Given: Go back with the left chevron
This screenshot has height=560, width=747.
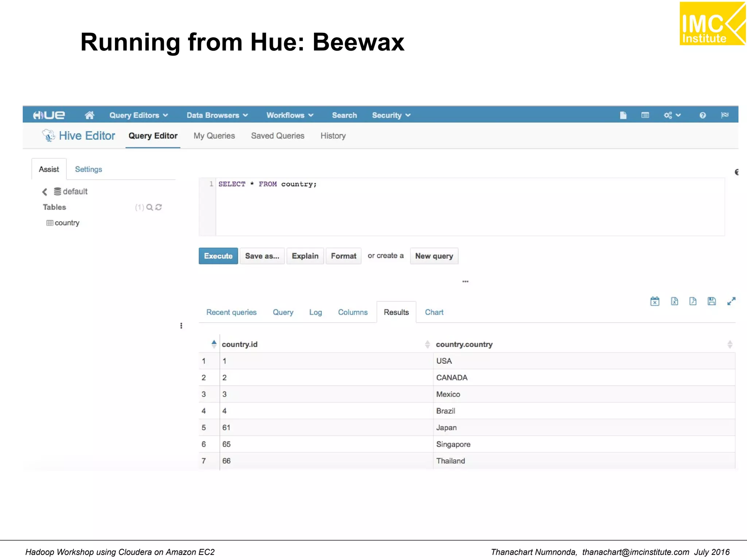Looking at the screenshot, I should click(x=44, y=191).
